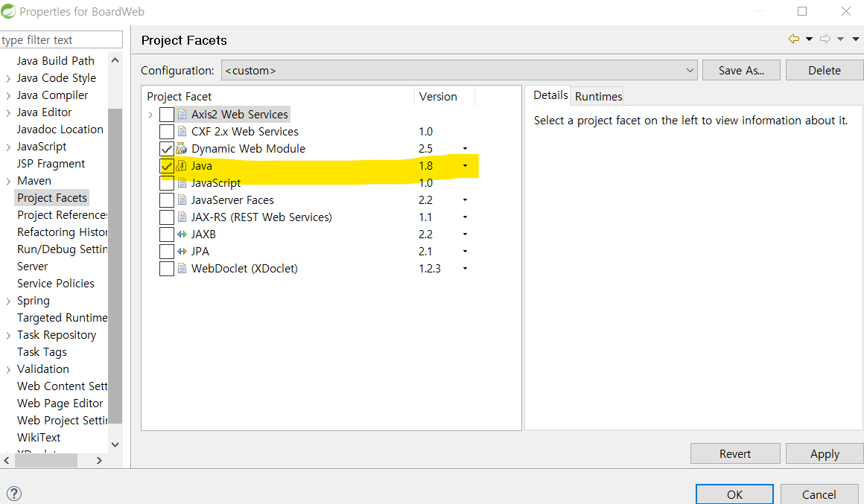This screenshot has height=504, width=864.
Task: Select WikiText in sidebar
Action: click(39, 437)
